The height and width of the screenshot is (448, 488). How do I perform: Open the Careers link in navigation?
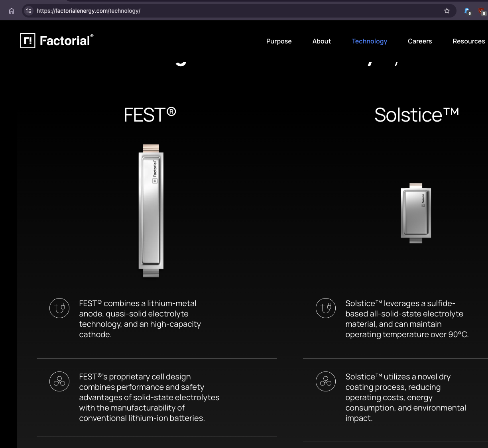coord(420,41)
